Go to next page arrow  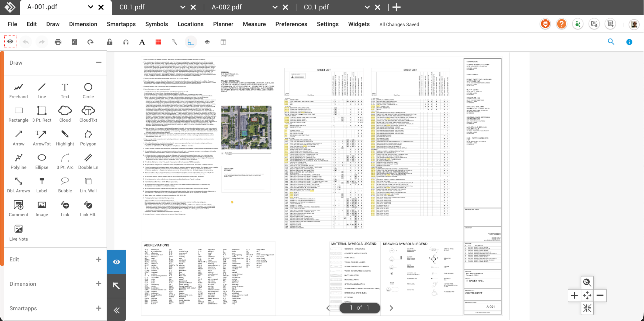pyautogui.click(x=391, y=308)
